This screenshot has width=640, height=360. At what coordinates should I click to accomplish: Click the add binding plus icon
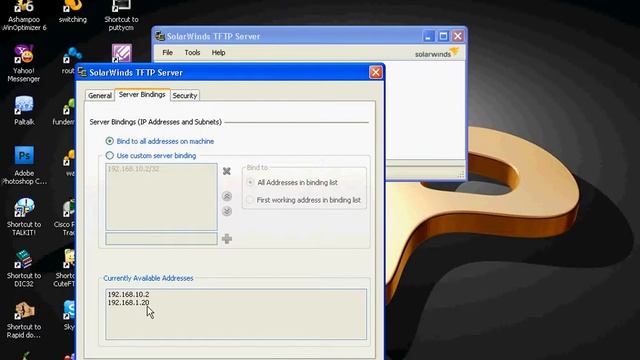(227, 239)
